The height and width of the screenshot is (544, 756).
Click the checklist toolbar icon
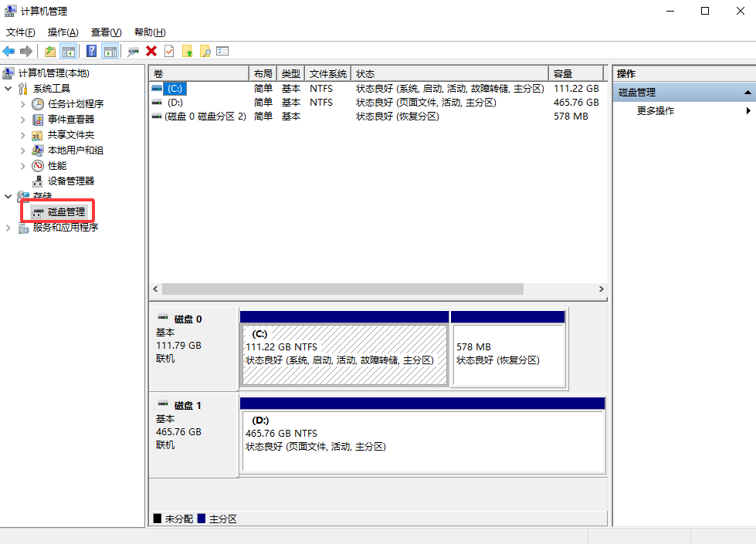pos(222,51)
